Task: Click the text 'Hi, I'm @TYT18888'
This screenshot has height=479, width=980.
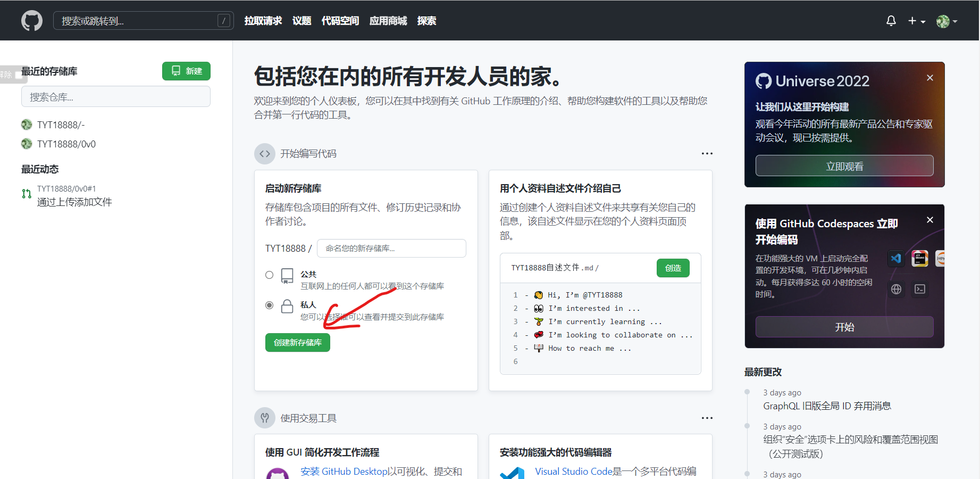Action: (585, 295)
